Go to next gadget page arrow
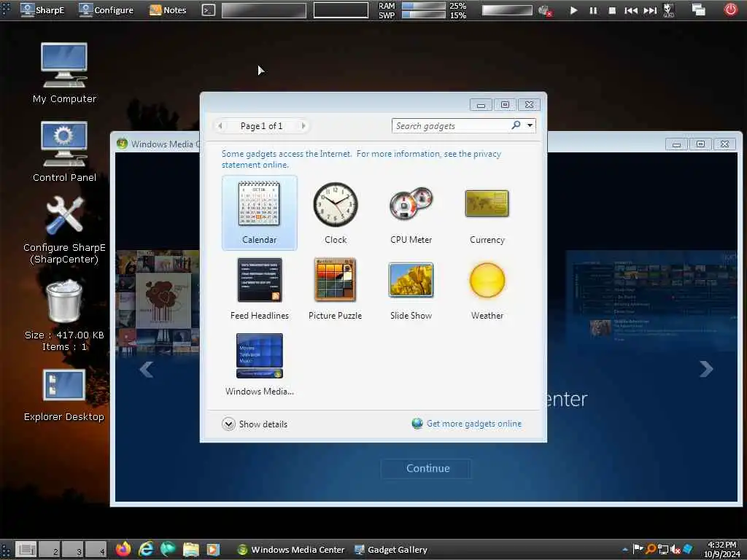Image resolution: width=747 pixels, height=560 pixels. 303,125
